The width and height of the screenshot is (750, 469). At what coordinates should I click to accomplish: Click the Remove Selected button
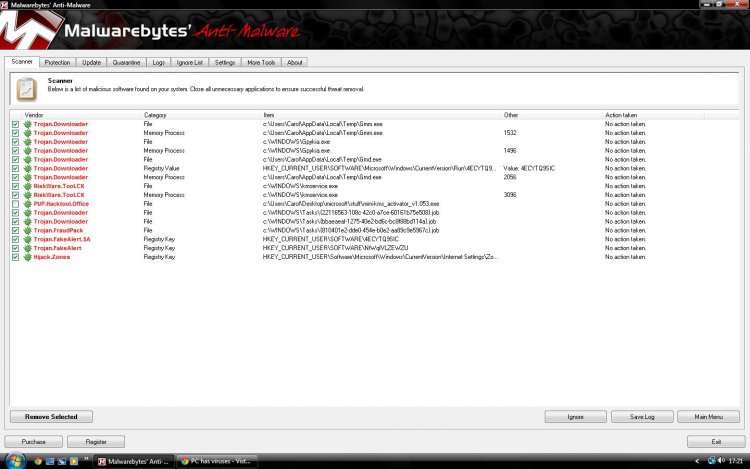tap(51, 417)
